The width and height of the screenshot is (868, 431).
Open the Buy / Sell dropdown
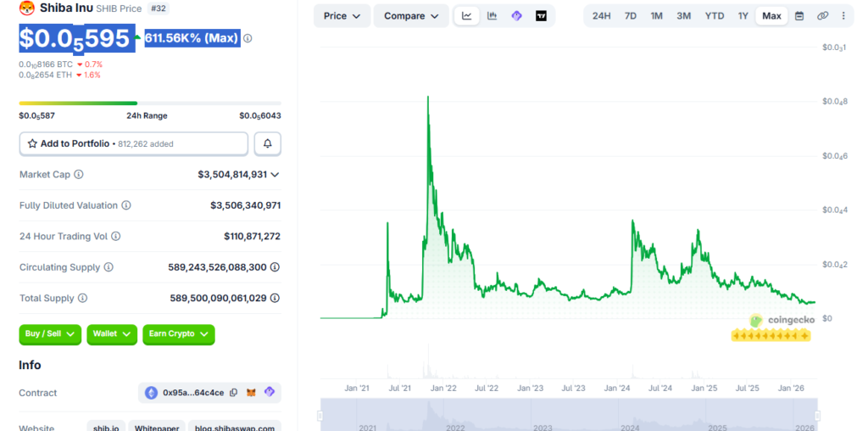[50, 334]
